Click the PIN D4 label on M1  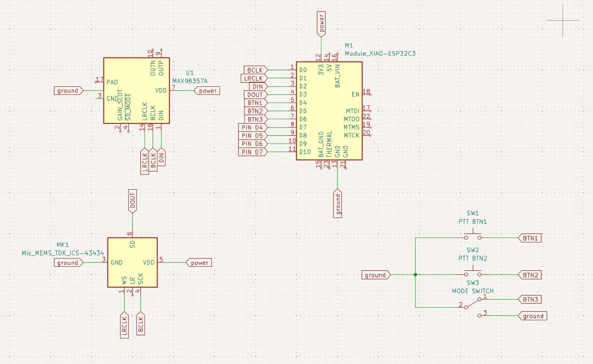point(252,127)
